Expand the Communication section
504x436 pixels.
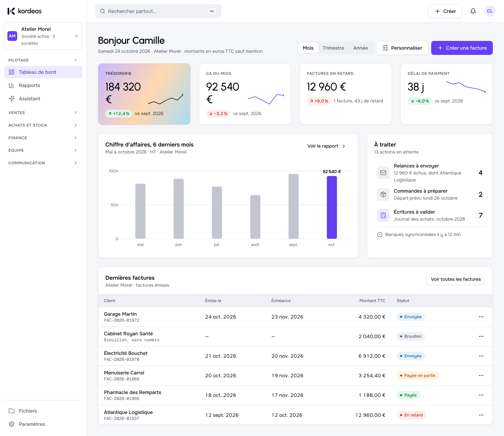click(43, 163)
